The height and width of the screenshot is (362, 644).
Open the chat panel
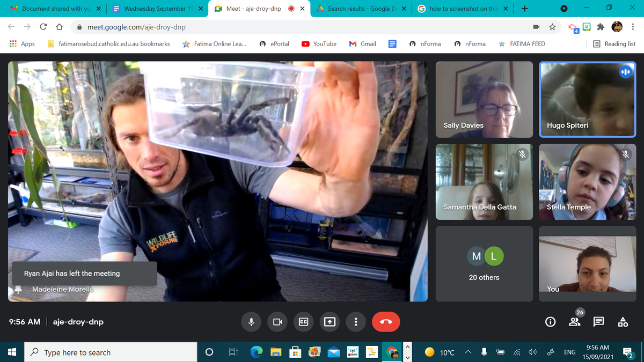(598, 322)
